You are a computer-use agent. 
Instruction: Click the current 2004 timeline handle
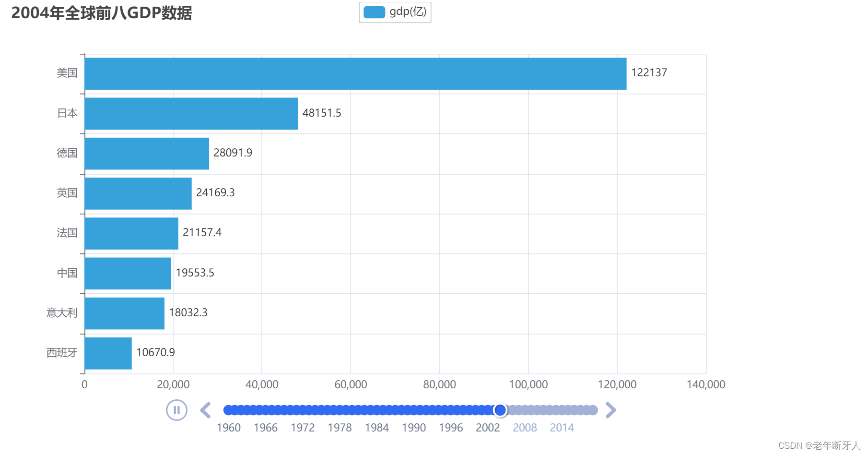tap(500, 410)
